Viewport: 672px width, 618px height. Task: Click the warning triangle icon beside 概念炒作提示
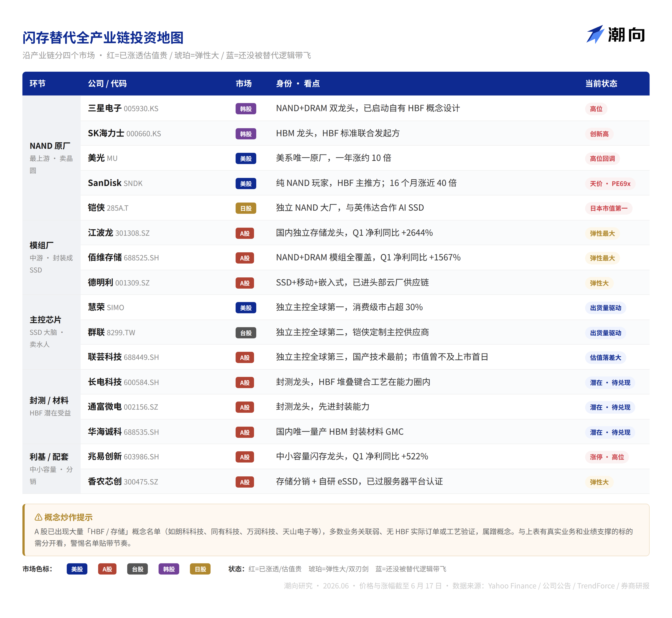38,517
